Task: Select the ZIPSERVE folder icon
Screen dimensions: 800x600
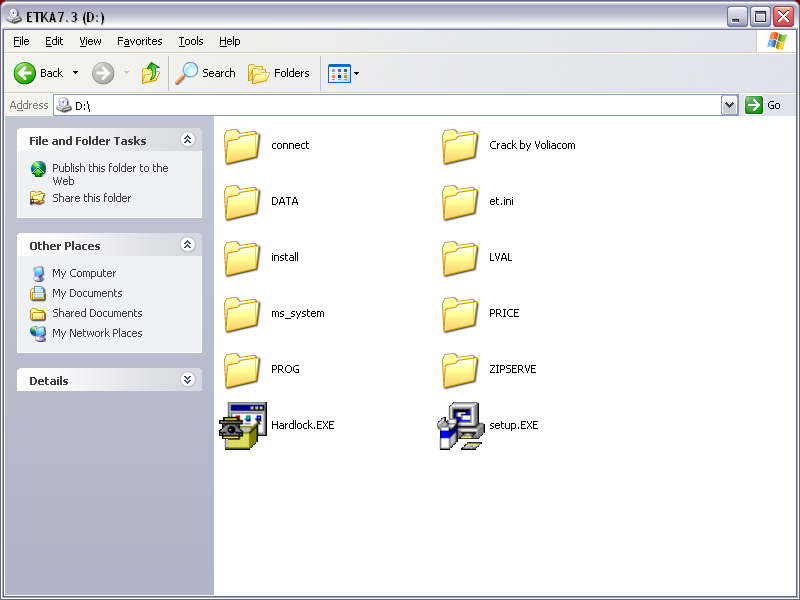Action: pos(460,370)
